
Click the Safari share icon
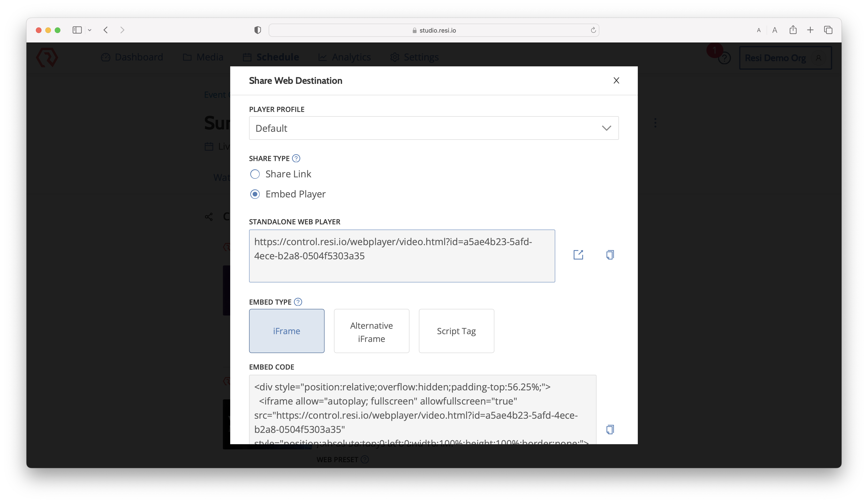click(793, 30)
